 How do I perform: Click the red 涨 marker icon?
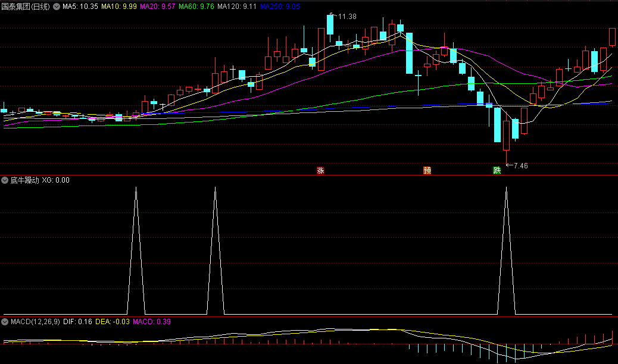(320, 171)
